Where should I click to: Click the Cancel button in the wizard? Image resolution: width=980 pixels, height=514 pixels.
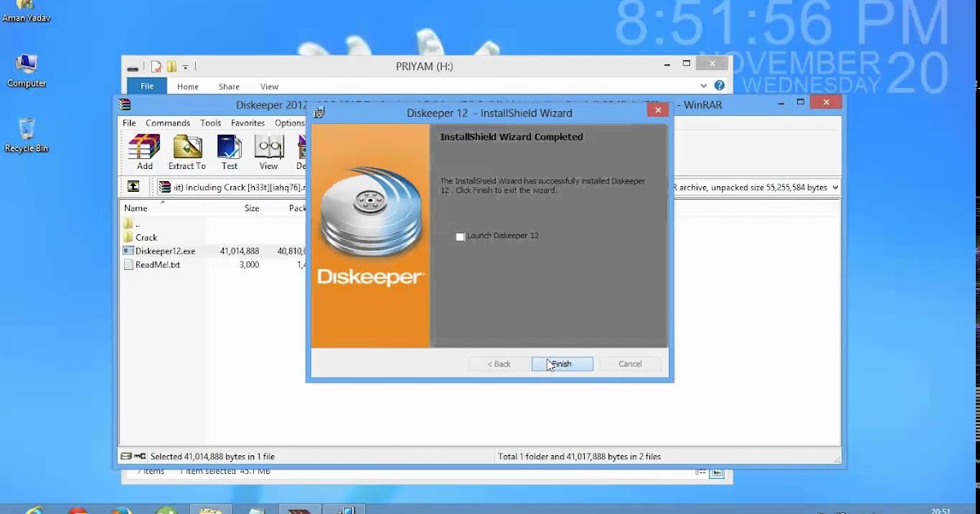point(630,364)
